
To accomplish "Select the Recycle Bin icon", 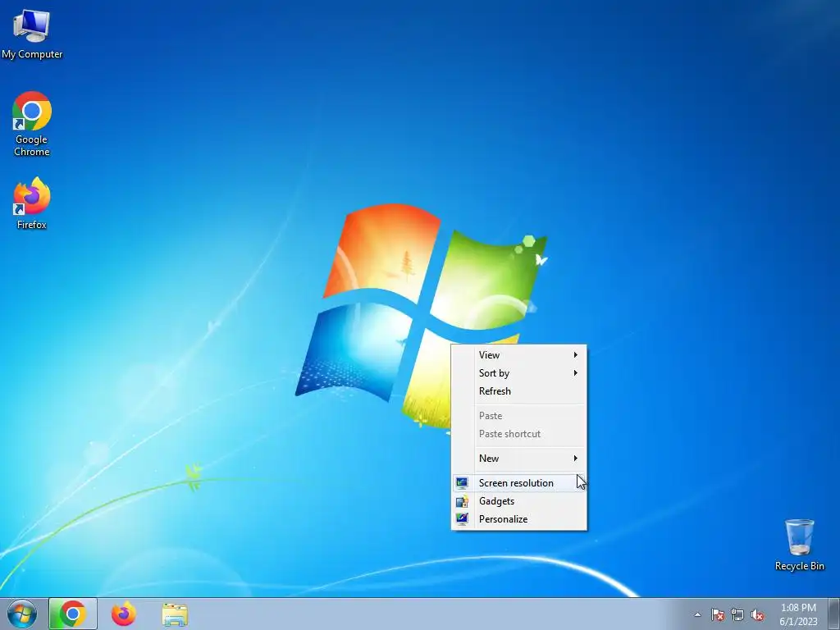I will [799, 545].
